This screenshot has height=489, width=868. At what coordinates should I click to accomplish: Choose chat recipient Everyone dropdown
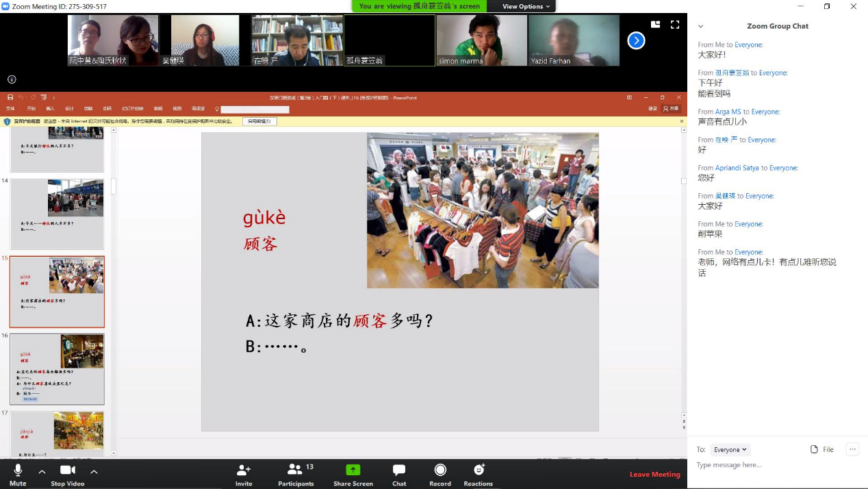(730, 450)
